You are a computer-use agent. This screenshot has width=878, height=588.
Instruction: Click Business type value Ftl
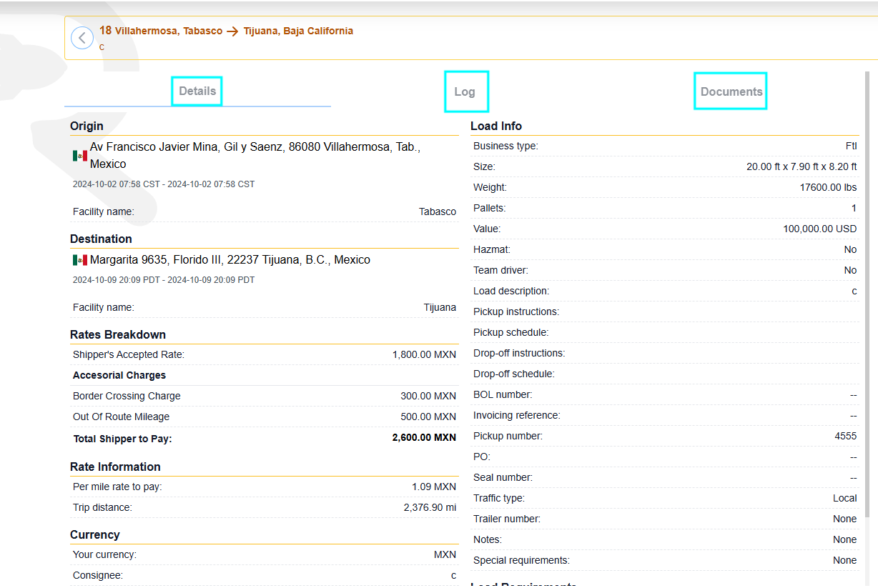851,146
